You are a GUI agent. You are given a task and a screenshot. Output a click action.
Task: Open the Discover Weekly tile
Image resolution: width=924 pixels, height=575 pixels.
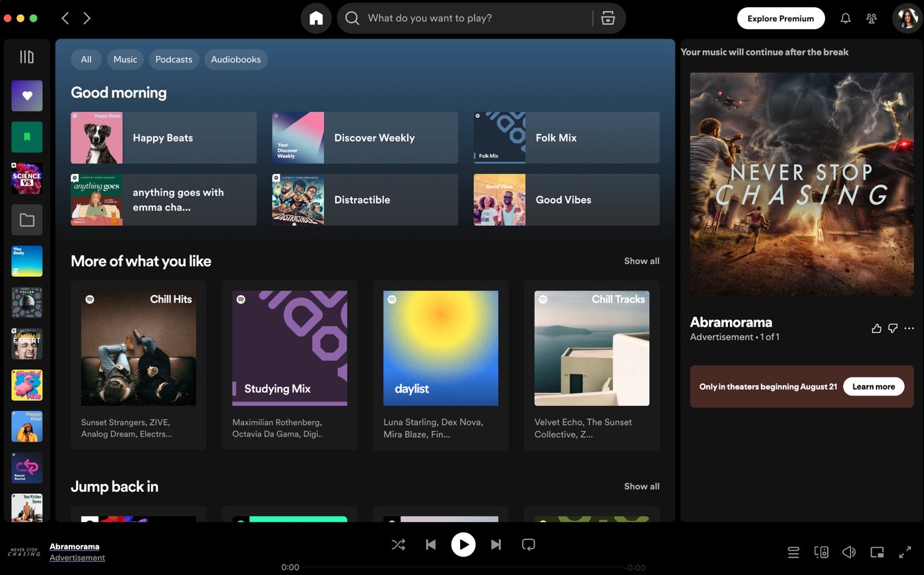click(365, 137)
